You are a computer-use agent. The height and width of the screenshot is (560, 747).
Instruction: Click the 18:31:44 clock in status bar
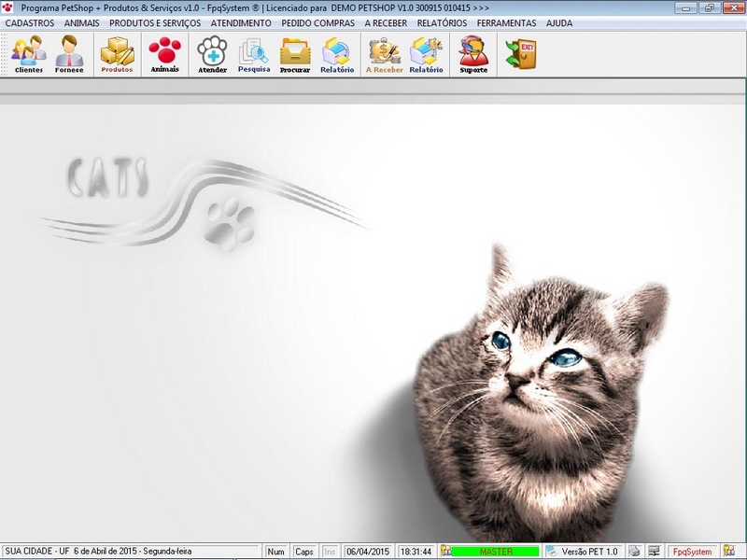pyautogui.click(x=416, y=552)
